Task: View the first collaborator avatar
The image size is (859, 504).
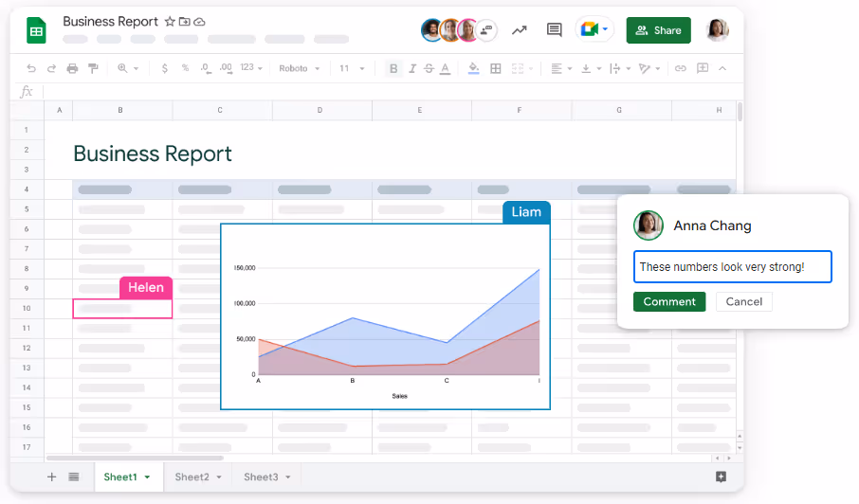Action: 432,30
